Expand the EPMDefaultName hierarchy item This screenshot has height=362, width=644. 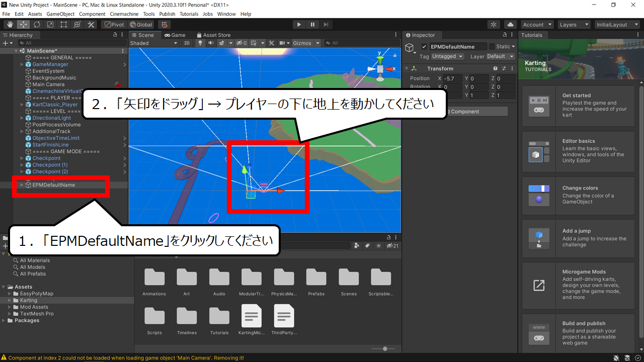pos(22,185)
